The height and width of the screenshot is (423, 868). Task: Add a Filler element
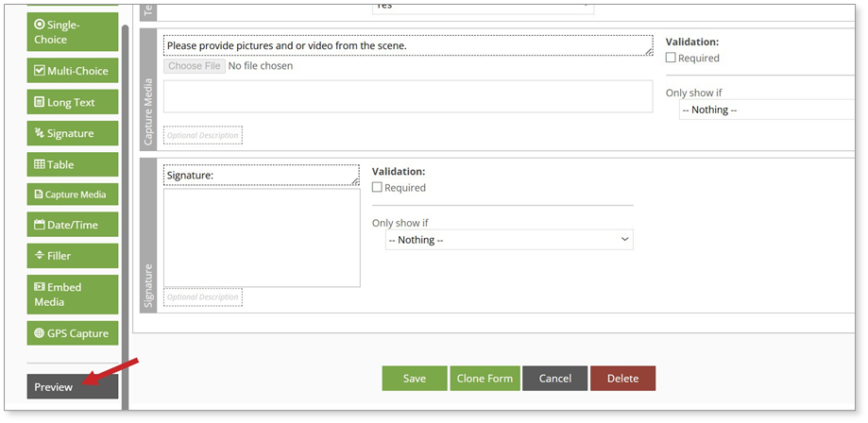coord(73,256)
